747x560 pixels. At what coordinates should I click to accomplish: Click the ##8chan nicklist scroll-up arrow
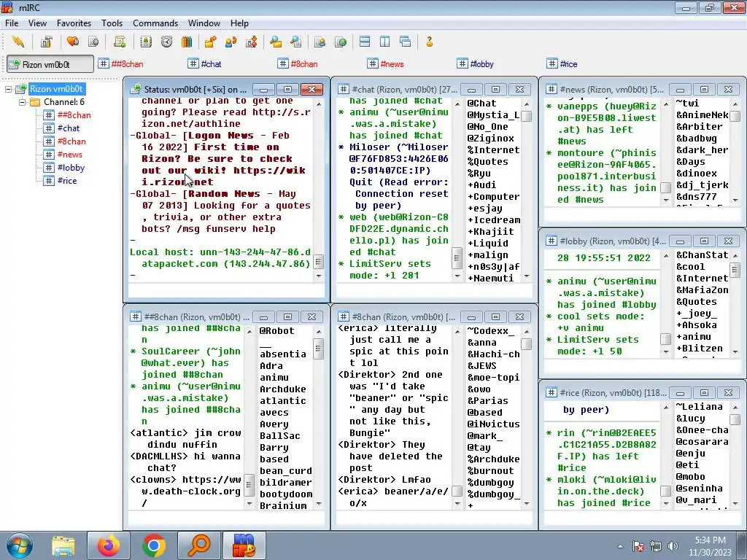pyautogui.click(x=319, y=332)
